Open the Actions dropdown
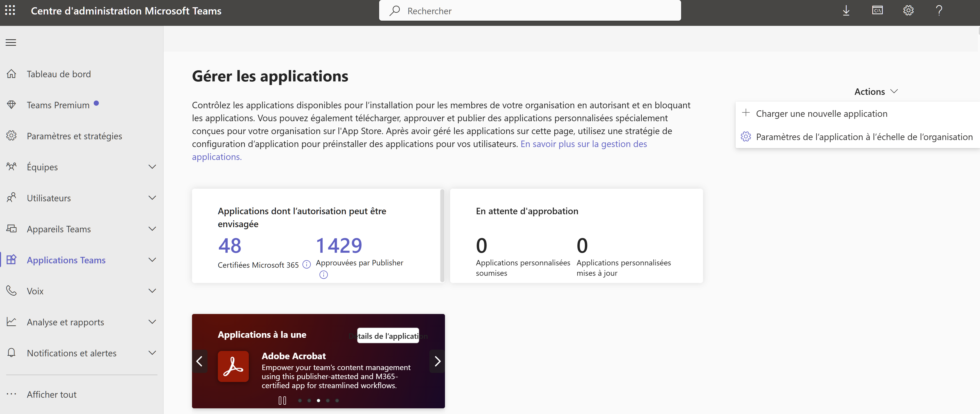The width and height of the screenshot is (980, 414). [x=875, y=91]
